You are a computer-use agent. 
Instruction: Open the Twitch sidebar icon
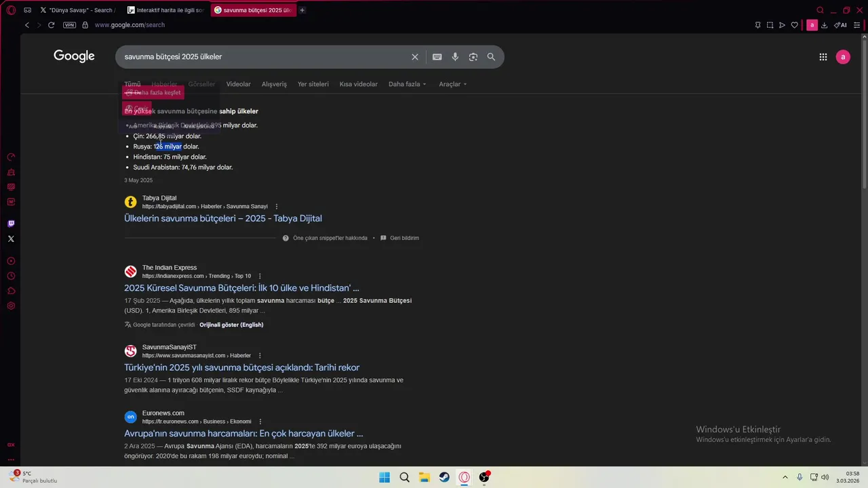pyautogui.click(x=11, y=224)
